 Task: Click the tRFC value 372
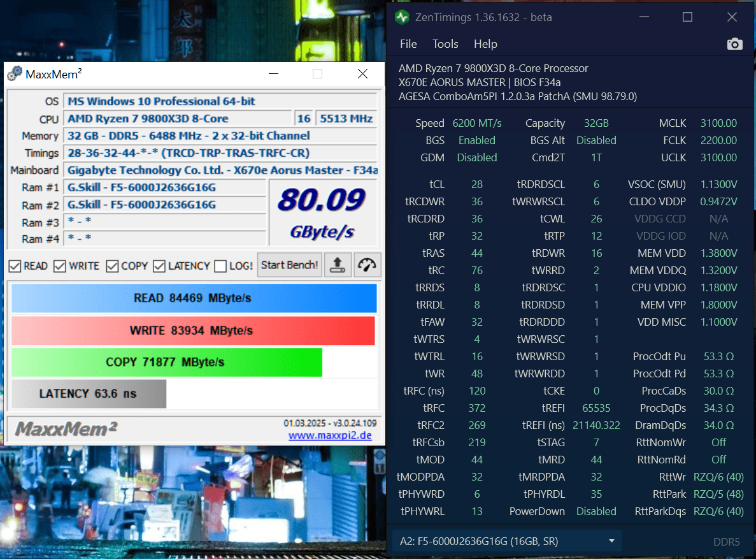477,409
